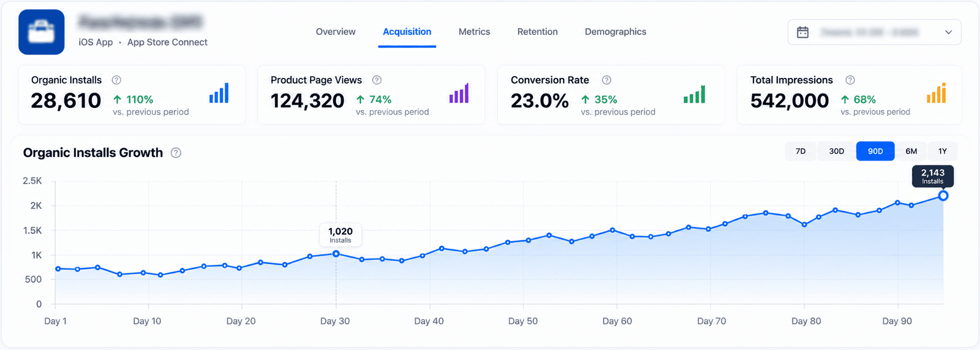Show help for Organic Installs Growth chart
This screenshot has width=980, height=350.
point(176,153)
